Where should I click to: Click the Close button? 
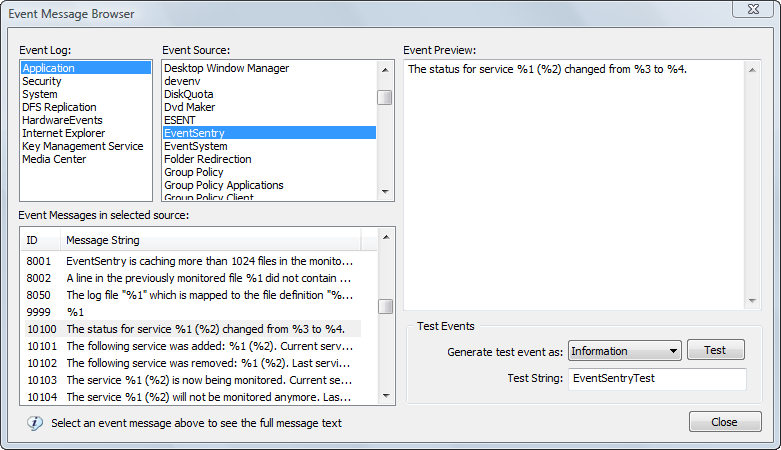tap(725, 422)
